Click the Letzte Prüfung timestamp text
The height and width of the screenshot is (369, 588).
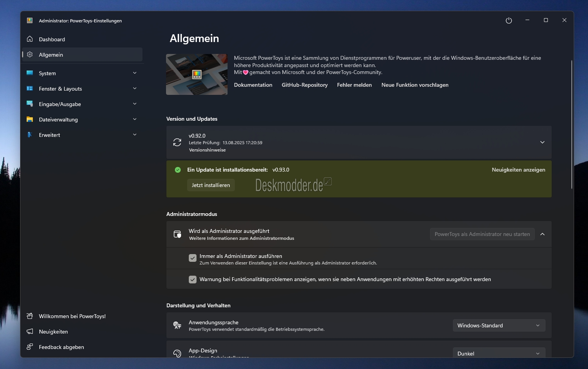pyautogui.click(x=225, y=143)
